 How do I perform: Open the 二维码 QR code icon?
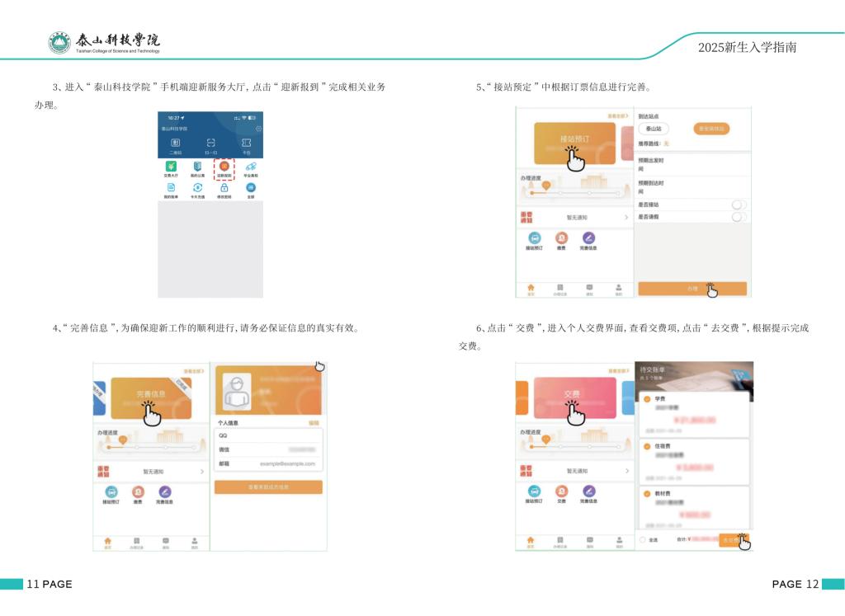tap(175, 143)
